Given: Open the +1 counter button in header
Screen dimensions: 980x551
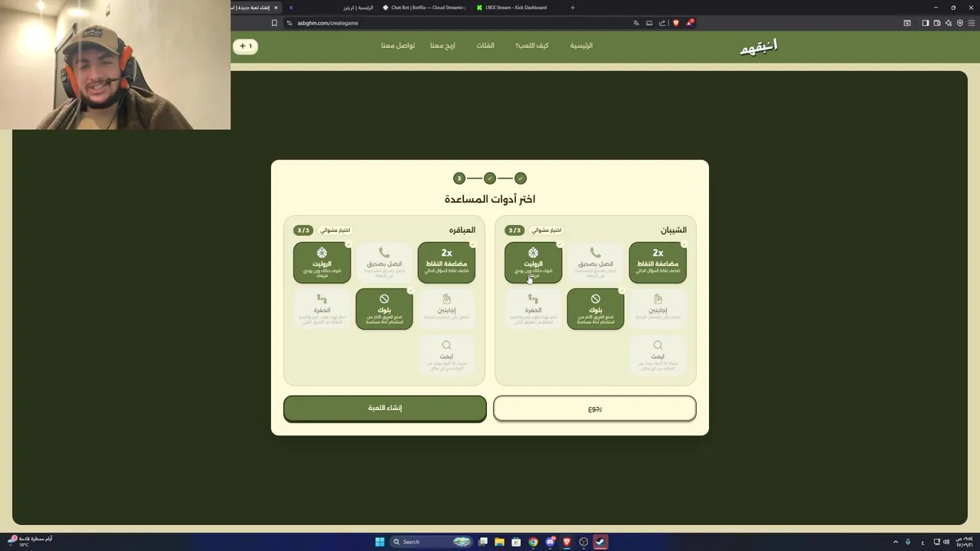Looking at the screenshot, I should (x=245, y=46).
